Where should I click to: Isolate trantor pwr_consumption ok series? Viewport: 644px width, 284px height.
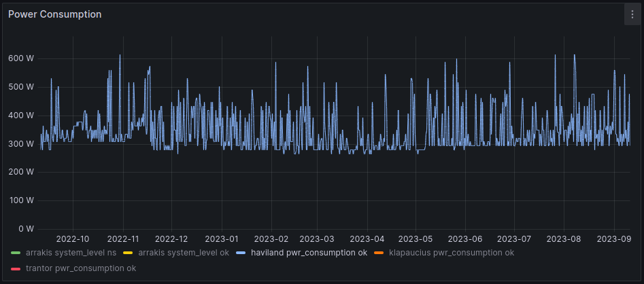[80, 268]
